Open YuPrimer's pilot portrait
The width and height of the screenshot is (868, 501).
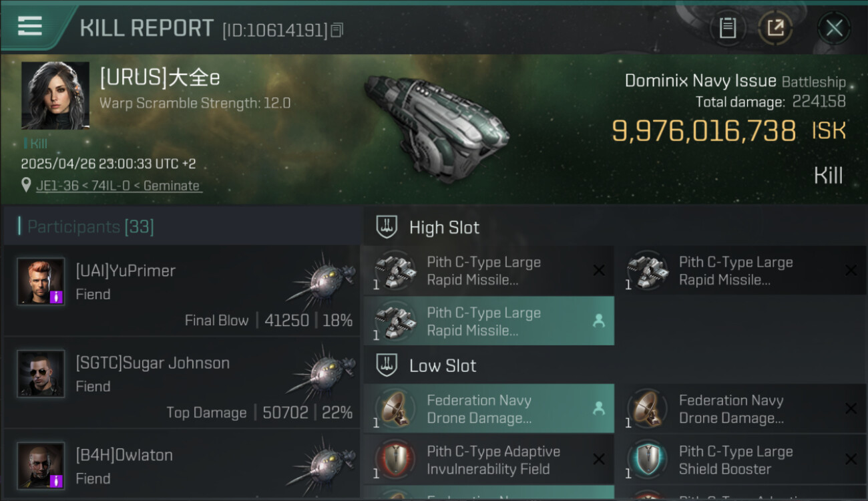tap(41, 281)
